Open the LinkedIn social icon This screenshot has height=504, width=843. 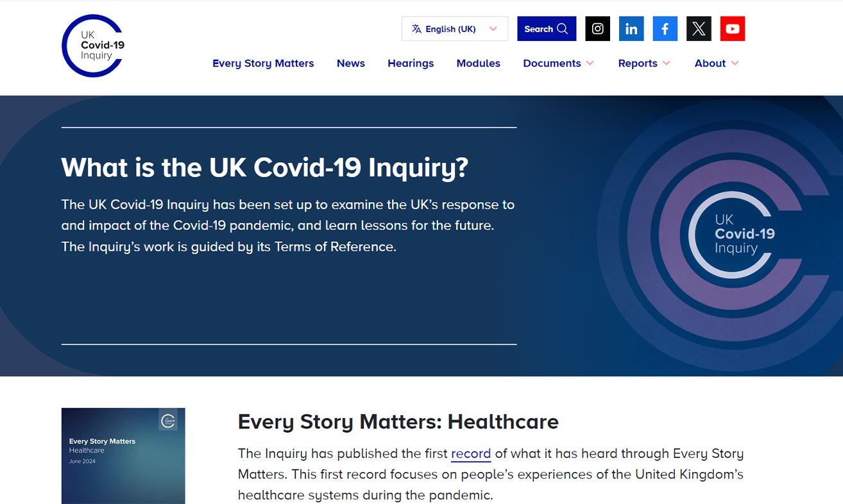pyautogui.click(x=631, y=29)
